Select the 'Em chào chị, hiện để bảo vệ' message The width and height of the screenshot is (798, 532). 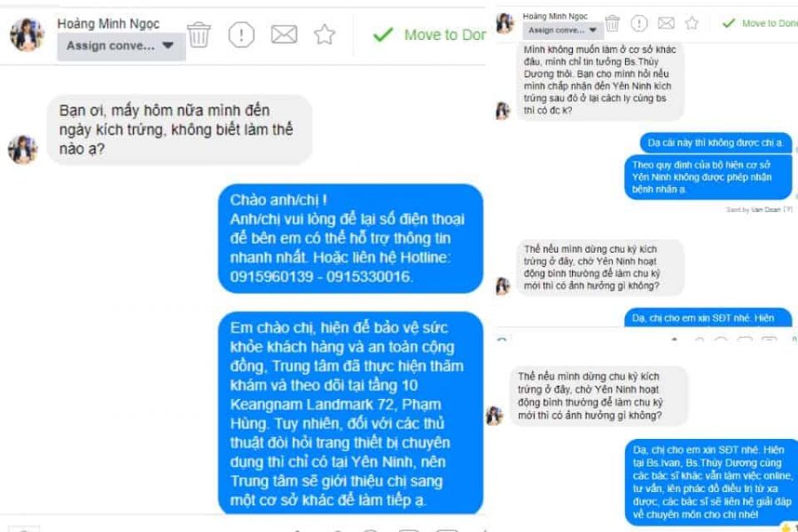(x=350, y=413)
